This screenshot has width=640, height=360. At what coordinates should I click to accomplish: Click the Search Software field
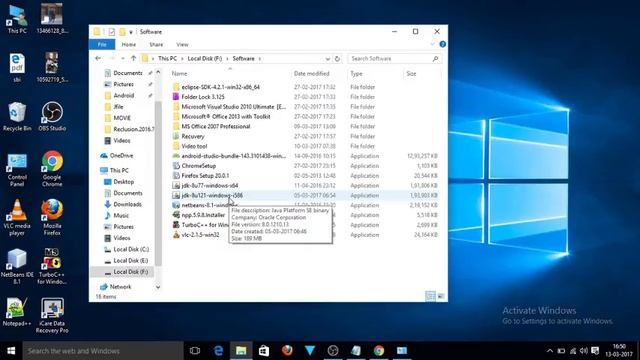point(394,59)
